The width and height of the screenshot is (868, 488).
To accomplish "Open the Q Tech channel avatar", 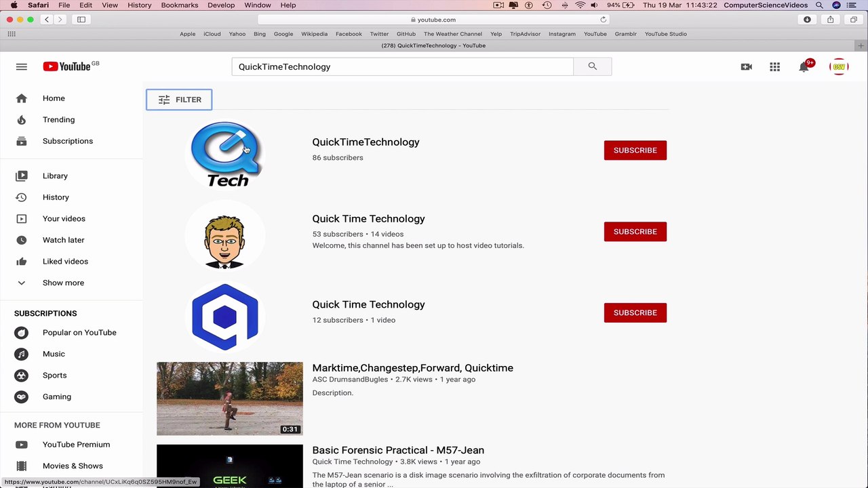I will (225, 155).
